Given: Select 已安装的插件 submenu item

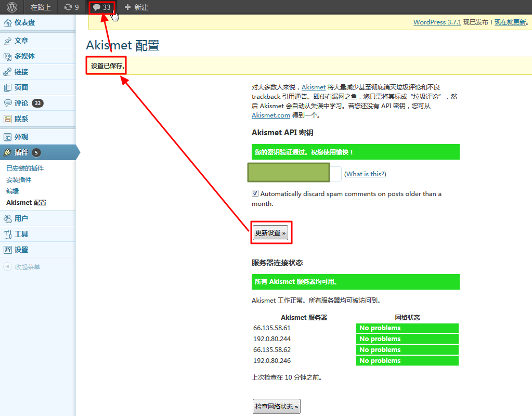Looking at the screenshot, I should click(x=25, y=168).
